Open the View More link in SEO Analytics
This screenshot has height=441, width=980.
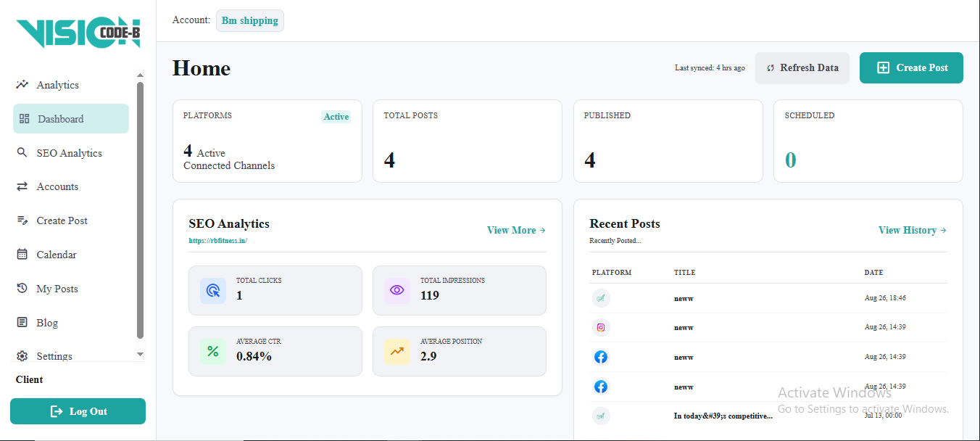coord(516,230)
